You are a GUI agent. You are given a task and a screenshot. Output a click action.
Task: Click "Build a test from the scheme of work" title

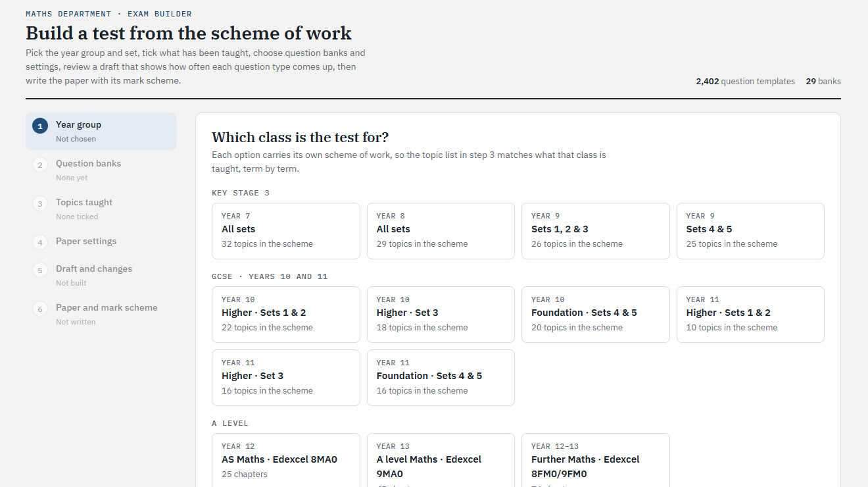(189, 33)
